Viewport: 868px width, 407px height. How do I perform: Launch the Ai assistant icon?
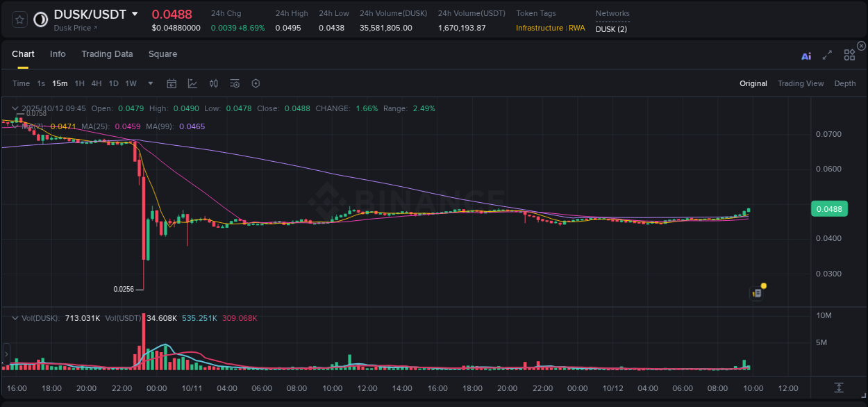pos(806,56)
